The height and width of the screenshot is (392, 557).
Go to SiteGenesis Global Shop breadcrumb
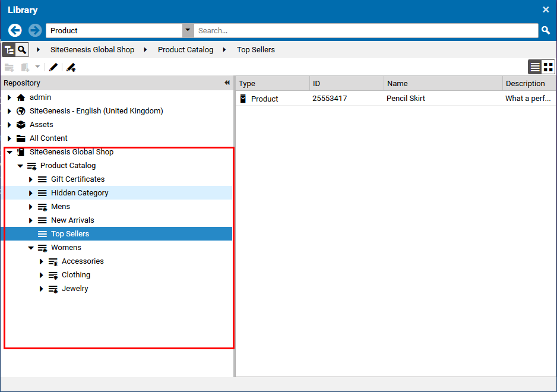92,50
